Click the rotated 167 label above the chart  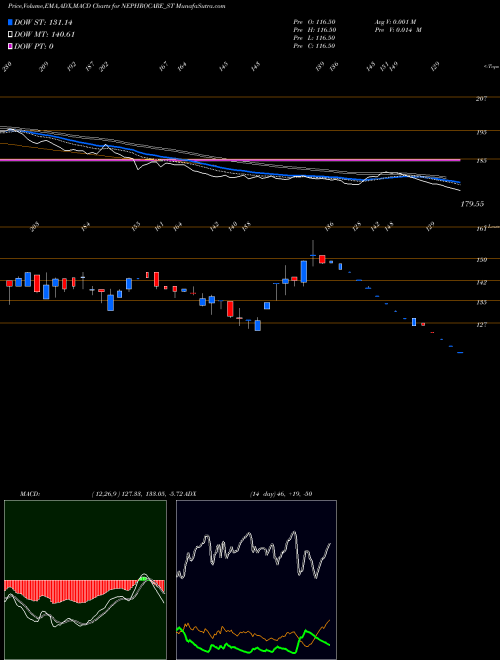pos(164,67)
